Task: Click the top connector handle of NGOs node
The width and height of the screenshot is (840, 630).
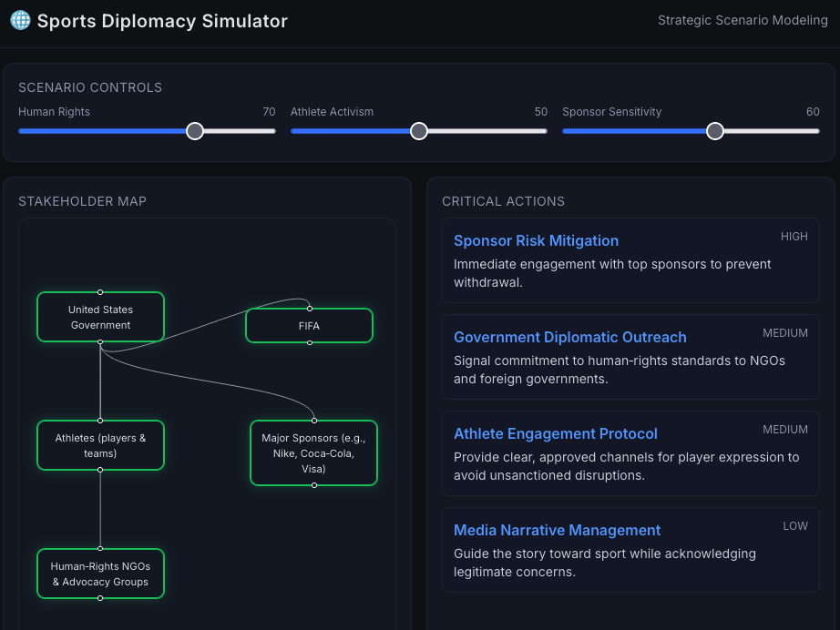Action: click(x=100, y=549)
